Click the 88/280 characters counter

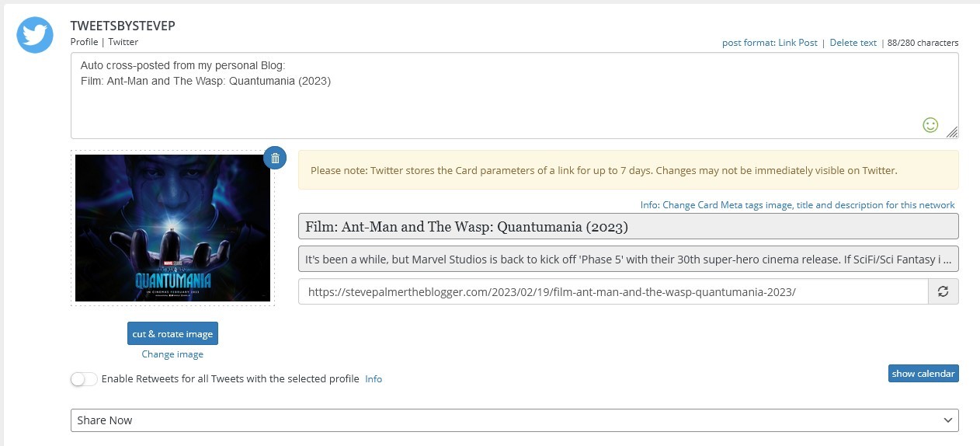pos(923,43)
